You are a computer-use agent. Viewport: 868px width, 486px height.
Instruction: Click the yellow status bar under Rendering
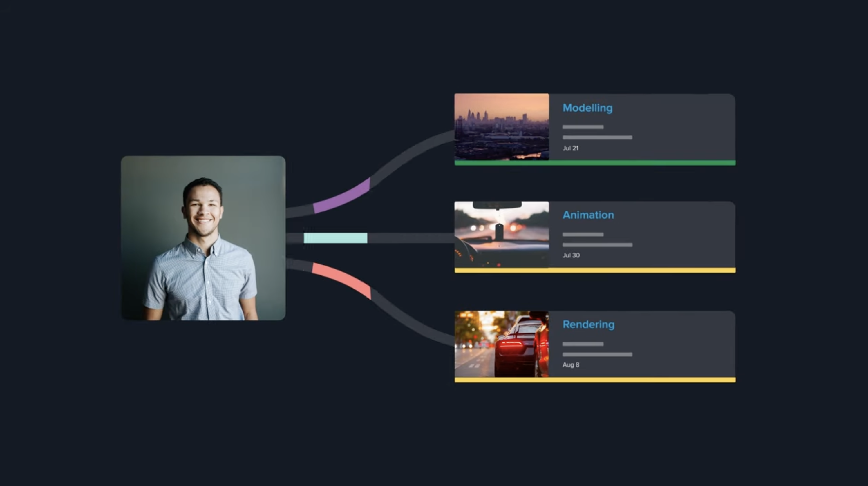coord(595,380)
